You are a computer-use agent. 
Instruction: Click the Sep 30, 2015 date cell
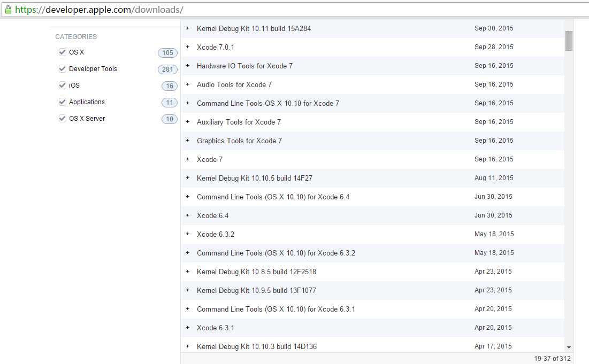[494, 28]
